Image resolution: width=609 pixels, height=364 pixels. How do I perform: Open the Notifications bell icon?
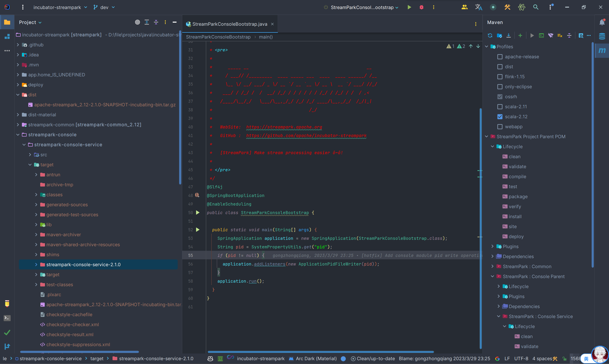[x=602, y=22]
